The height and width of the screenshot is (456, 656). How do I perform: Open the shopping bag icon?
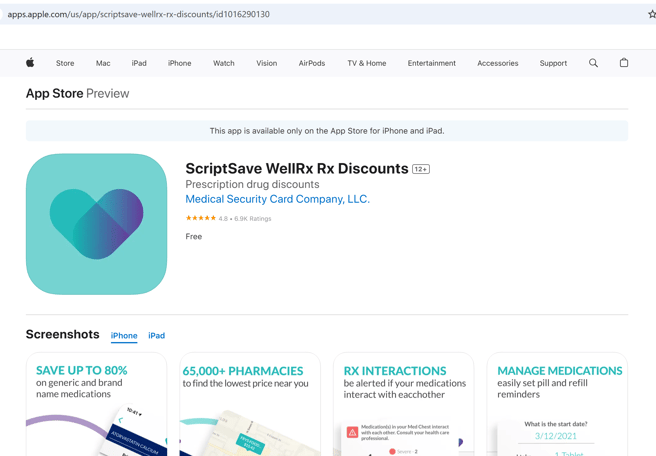(x=624, y=63)
